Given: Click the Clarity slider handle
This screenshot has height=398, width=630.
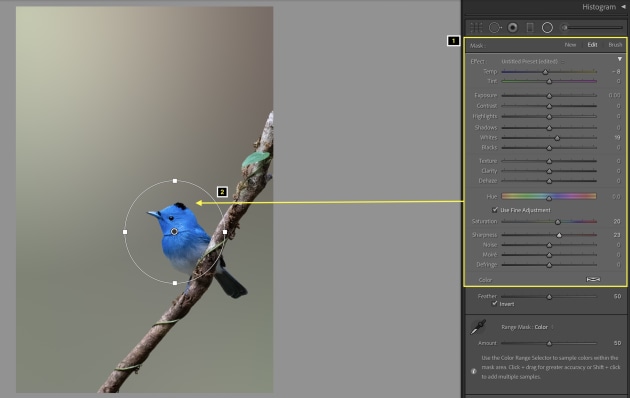Looking at the screenshot, I should pyautogui.click(x=549, y=171).
